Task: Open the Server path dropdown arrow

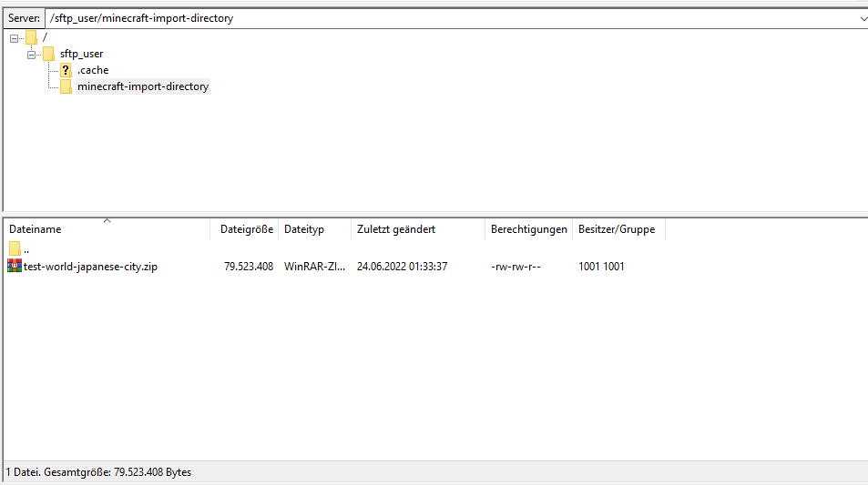Action: coord(863,18)
